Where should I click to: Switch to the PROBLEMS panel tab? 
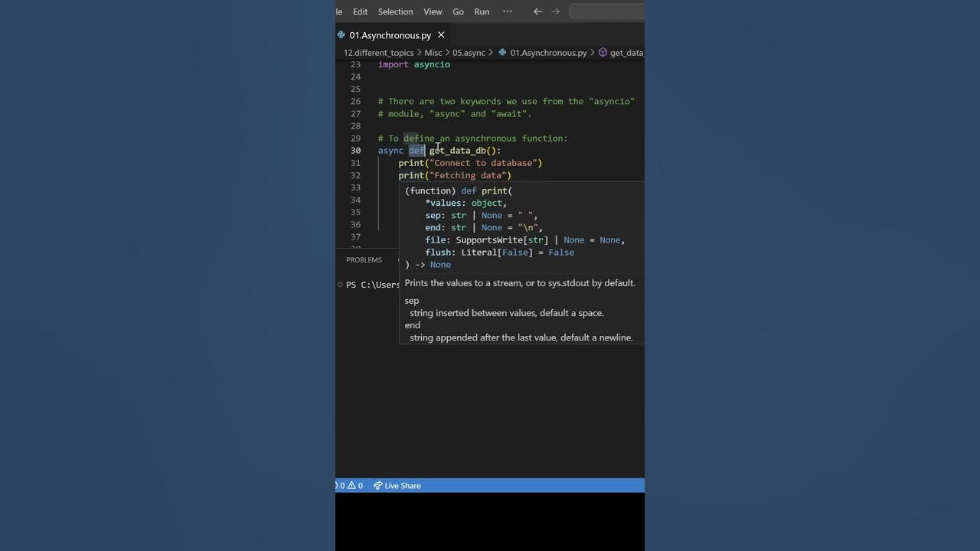pyautogui.click(x=364, y=260)
